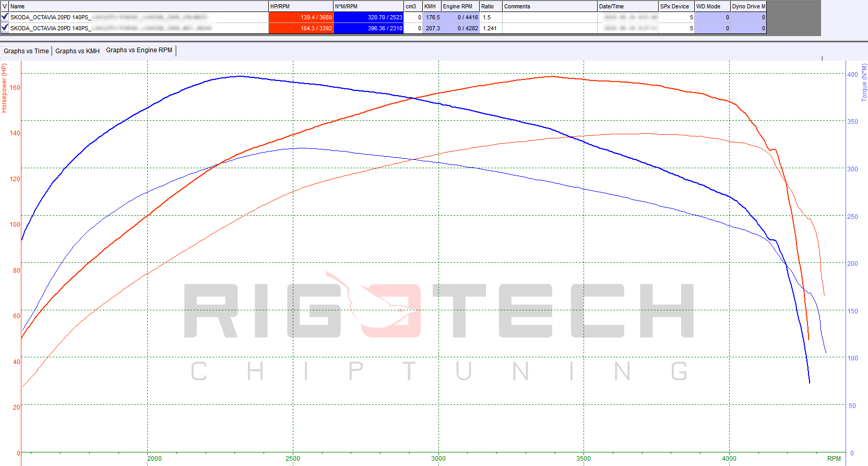Switch to the Graphs vs KMH tab
Screen dimensions: 868x466
(x=77, y=51)
